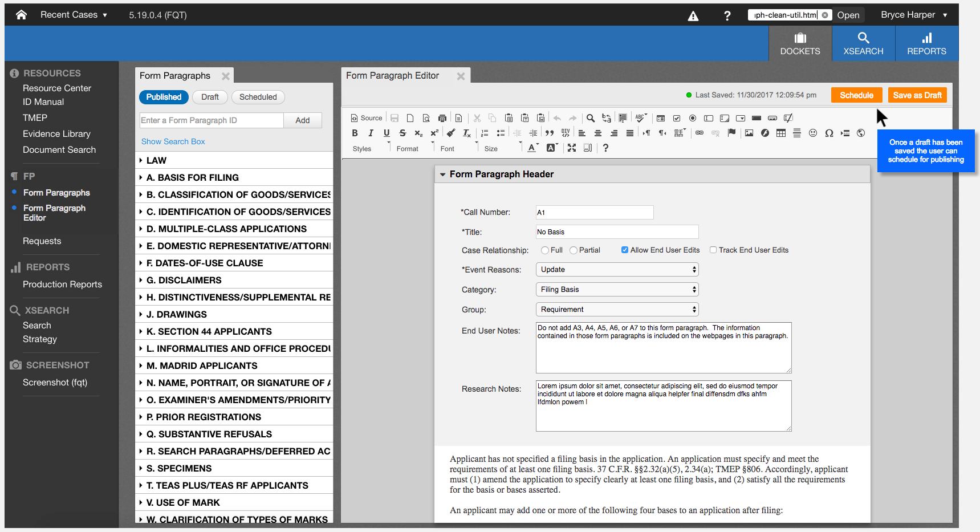Switch list filter to Draft
Screen dimensions: 980x532
click(210, 97)
